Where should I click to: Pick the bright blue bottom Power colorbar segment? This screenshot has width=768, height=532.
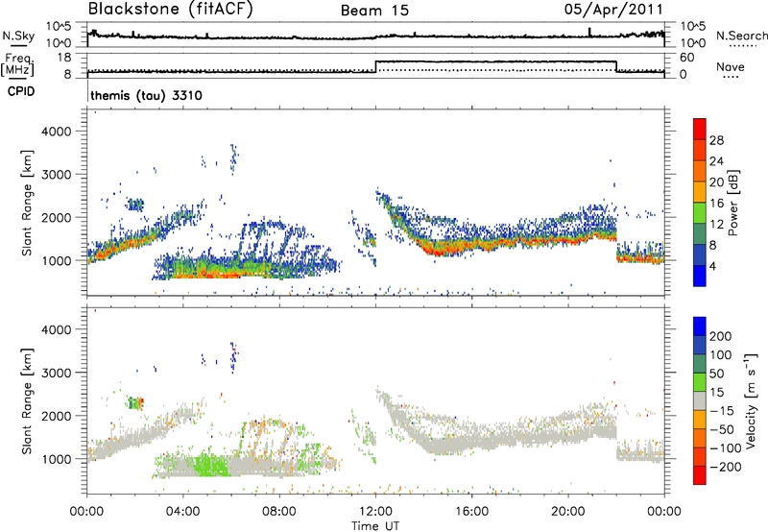(x=700, y=276)
